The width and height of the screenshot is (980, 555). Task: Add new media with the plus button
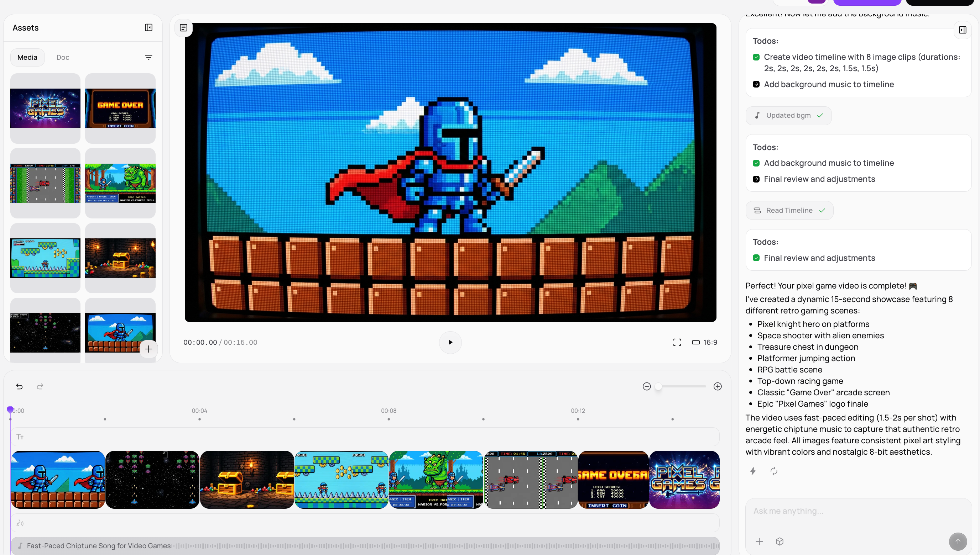148,349
